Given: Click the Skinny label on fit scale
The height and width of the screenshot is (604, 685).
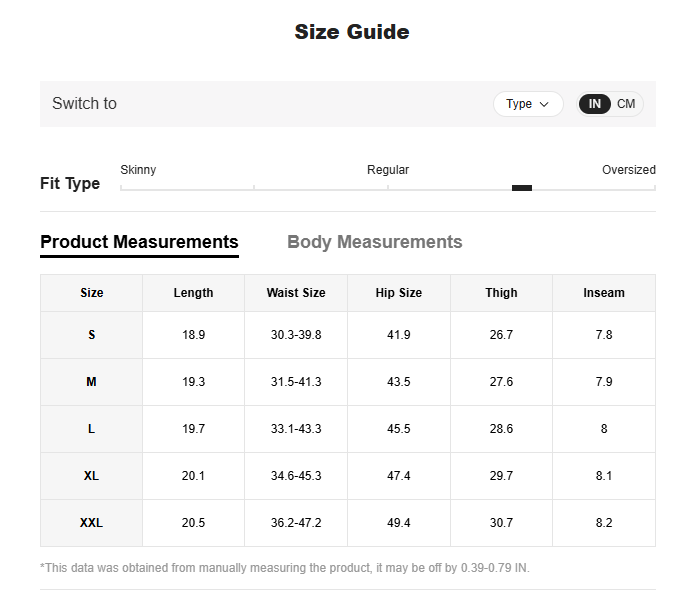Looking at the screenshot, I should click(138, 170).
